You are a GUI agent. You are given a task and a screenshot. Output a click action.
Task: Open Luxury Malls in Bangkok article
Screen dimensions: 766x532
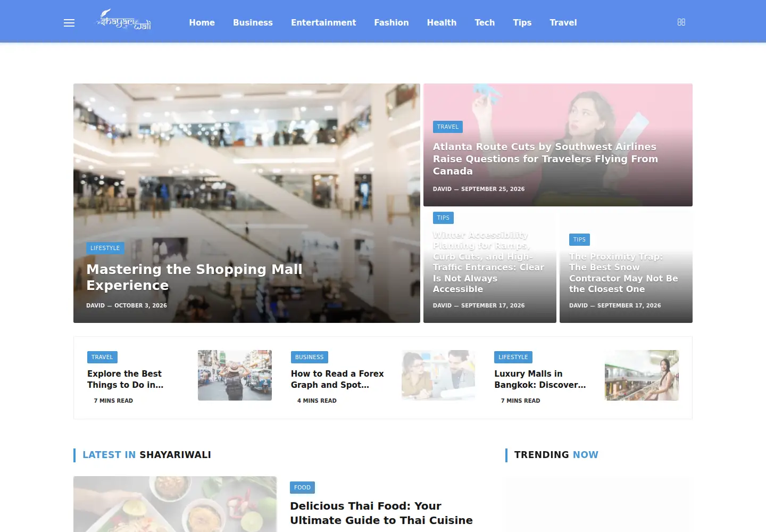540,379
